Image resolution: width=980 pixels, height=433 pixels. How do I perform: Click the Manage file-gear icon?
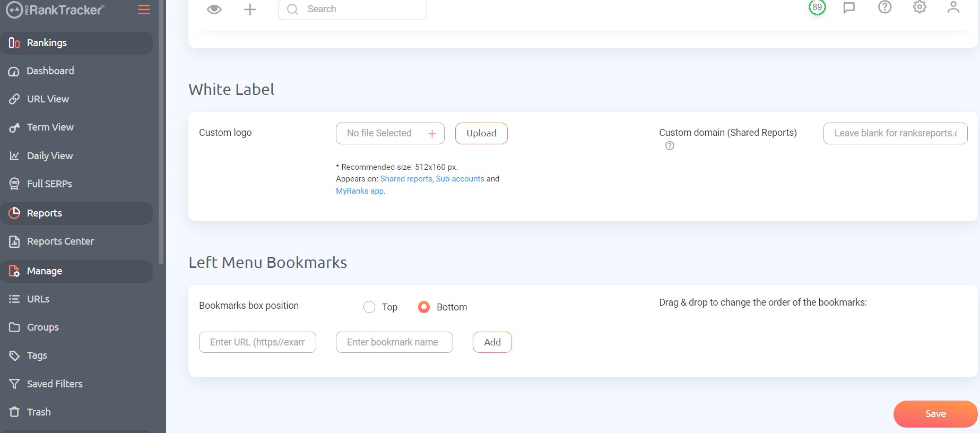[14, 271]
